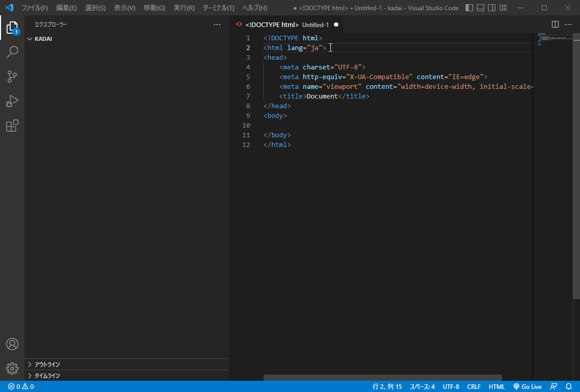Toggle the primary sidebar layout button
580x392 pixels.
pyautogui.click(x=469, y=8)
